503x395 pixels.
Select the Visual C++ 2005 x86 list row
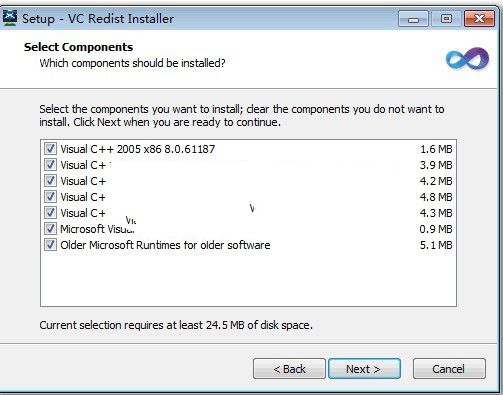point(248,149)
